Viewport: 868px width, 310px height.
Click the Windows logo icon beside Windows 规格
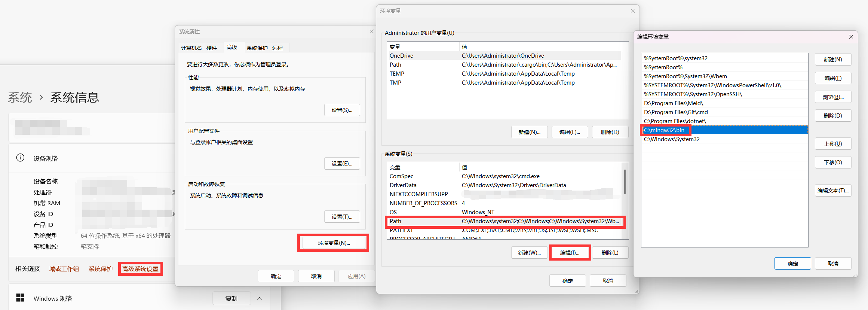[20, 298]
